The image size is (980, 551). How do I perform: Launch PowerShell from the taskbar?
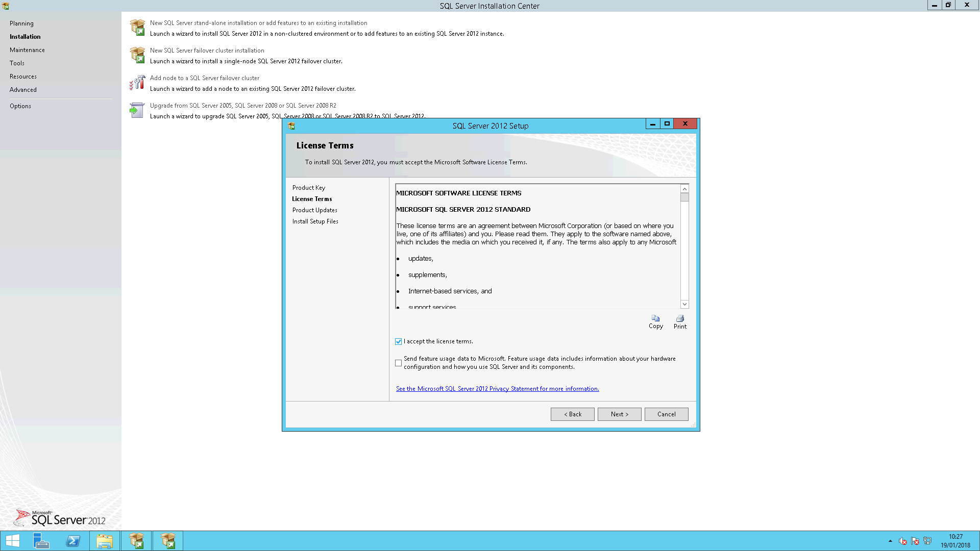(x=73, y=541)
